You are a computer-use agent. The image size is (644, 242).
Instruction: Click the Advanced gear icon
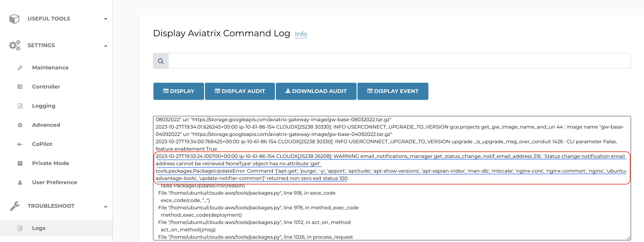(20, 125)
